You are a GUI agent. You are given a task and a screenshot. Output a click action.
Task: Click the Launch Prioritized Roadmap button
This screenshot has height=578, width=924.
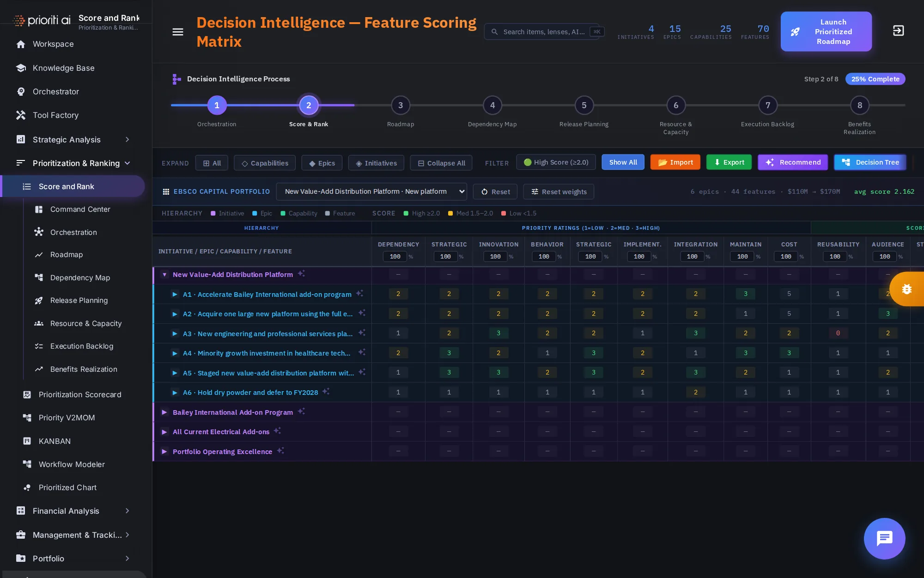826,31
